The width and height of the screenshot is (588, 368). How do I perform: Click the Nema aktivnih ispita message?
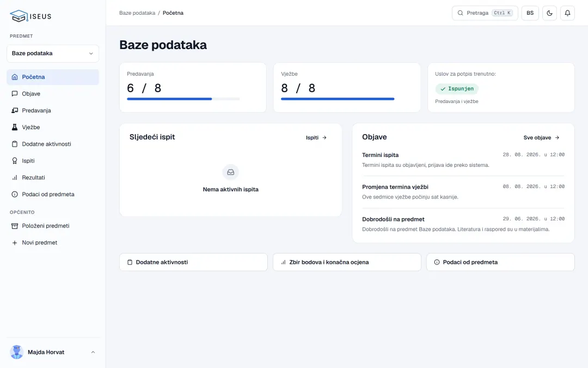(231, 190)
